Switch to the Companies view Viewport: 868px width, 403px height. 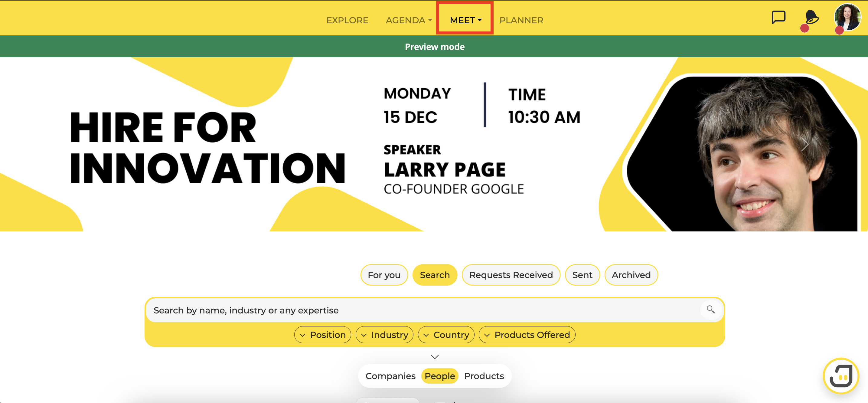pos(390,376)
